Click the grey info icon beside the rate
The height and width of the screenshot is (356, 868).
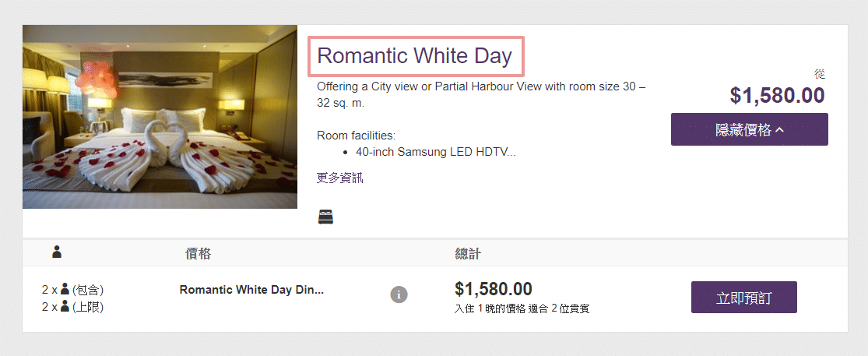399,294
